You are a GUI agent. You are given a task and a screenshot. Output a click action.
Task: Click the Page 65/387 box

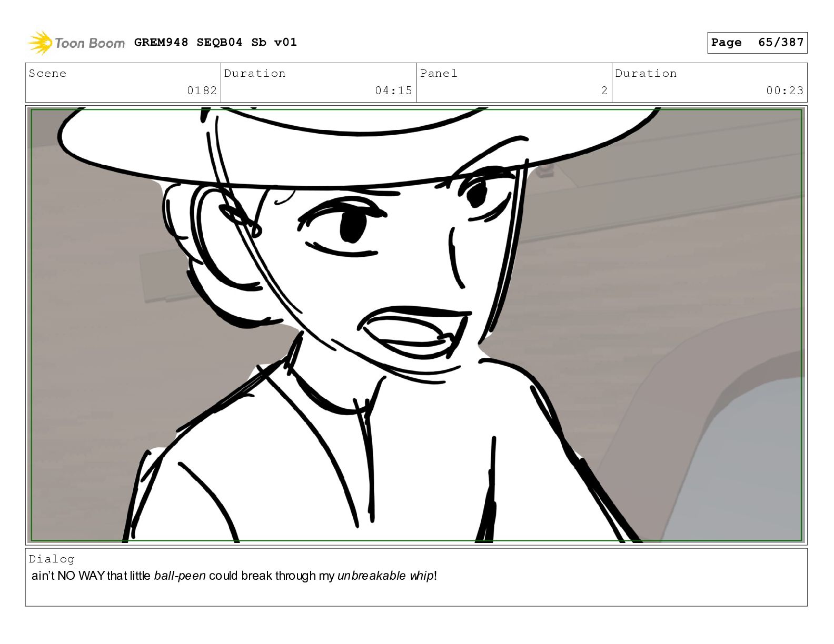point(757,43)
